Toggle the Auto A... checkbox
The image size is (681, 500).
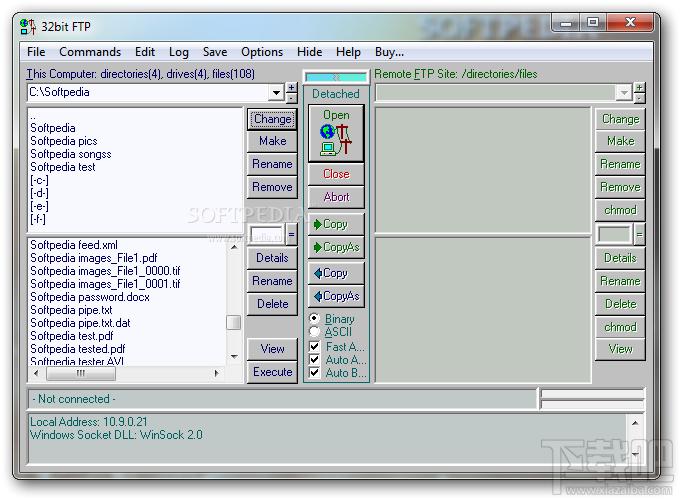pos(314,360)
